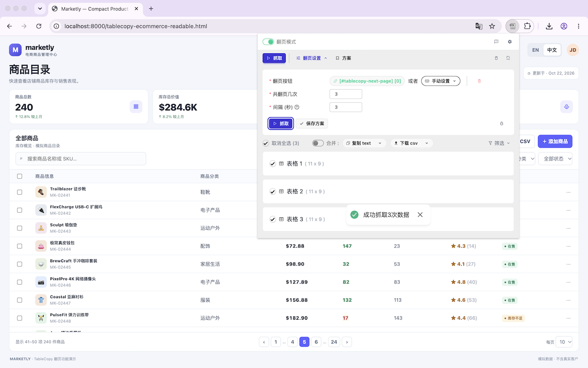Click the gray trash icon in extension toolbar
The width and height of the screenshot is (588, 368).
tap(496, 58)
